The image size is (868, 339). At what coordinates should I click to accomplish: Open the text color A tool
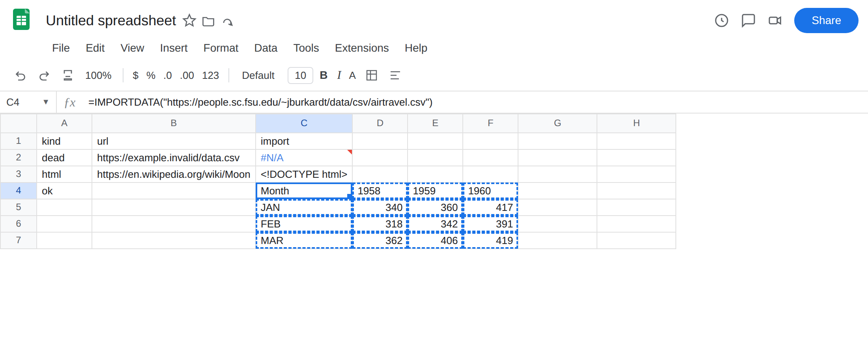pyautogui.click(x=352, y=75)
